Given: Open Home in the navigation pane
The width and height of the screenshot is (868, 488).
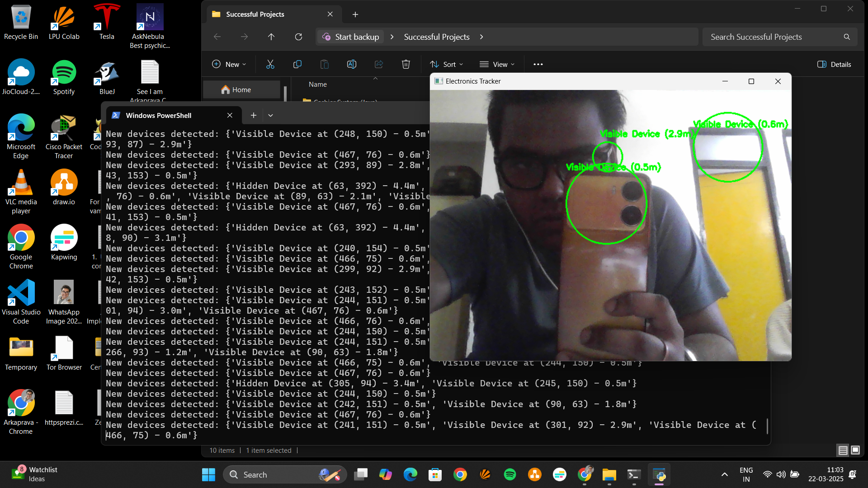Looking at the screenshot, I should (242, 89).
